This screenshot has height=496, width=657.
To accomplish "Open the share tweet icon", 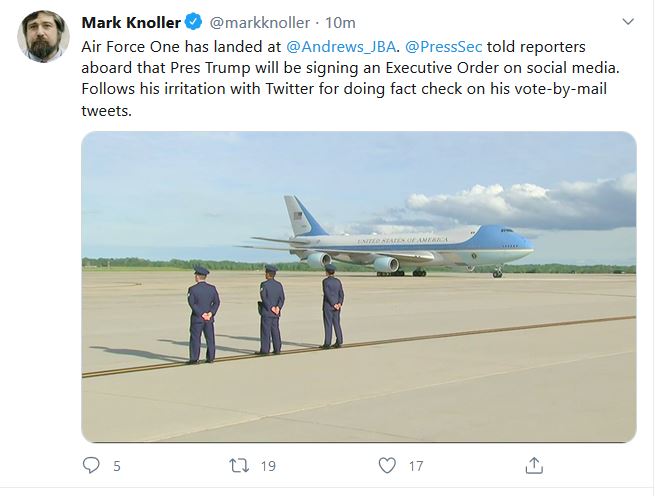I will [x=534, y=465].
